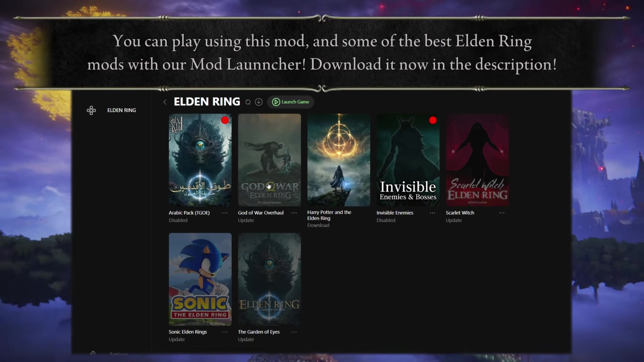Click Update under God of War Overhaul

tap(246, 220)
